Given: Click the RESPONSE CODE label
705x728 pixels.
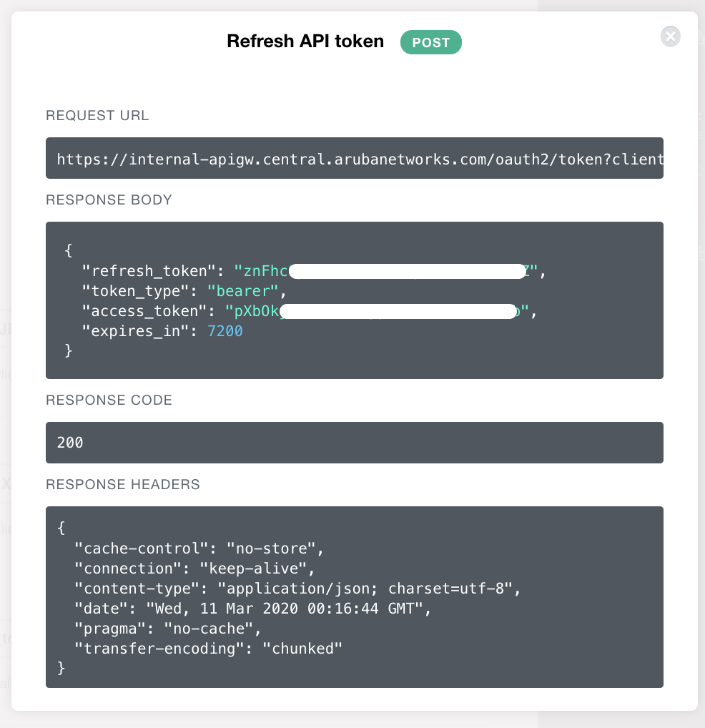Looking at the screenshot, I should click(x=109, y=400).
